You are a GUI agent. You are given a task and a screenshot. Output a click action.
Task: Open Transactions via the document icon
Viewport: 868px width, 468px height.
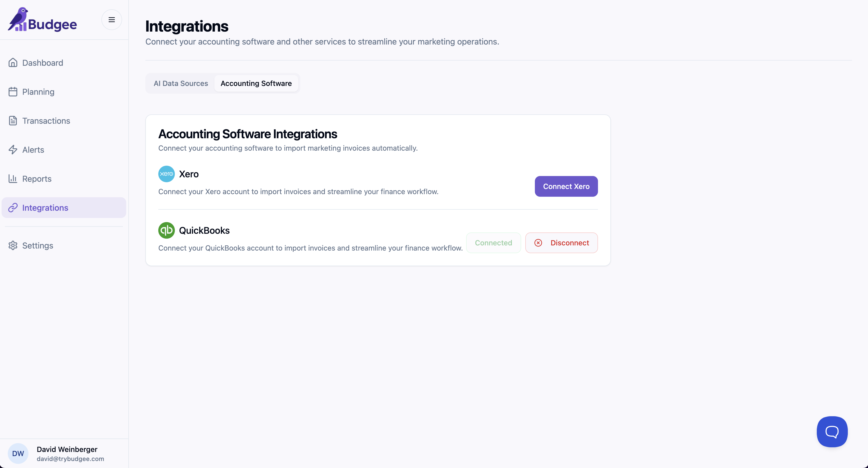(13, 121)
